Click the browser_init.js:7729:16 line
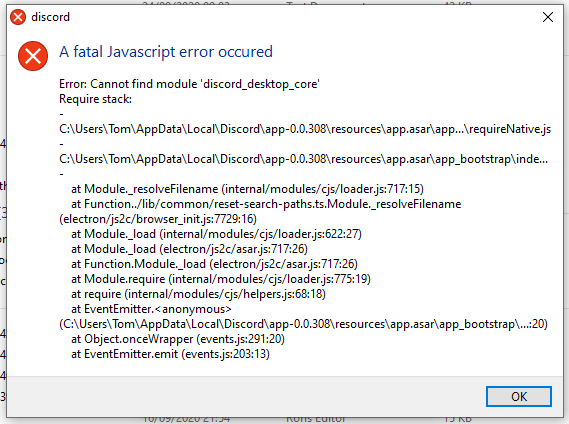The image size is (569, 424). (x=158, y=219)
